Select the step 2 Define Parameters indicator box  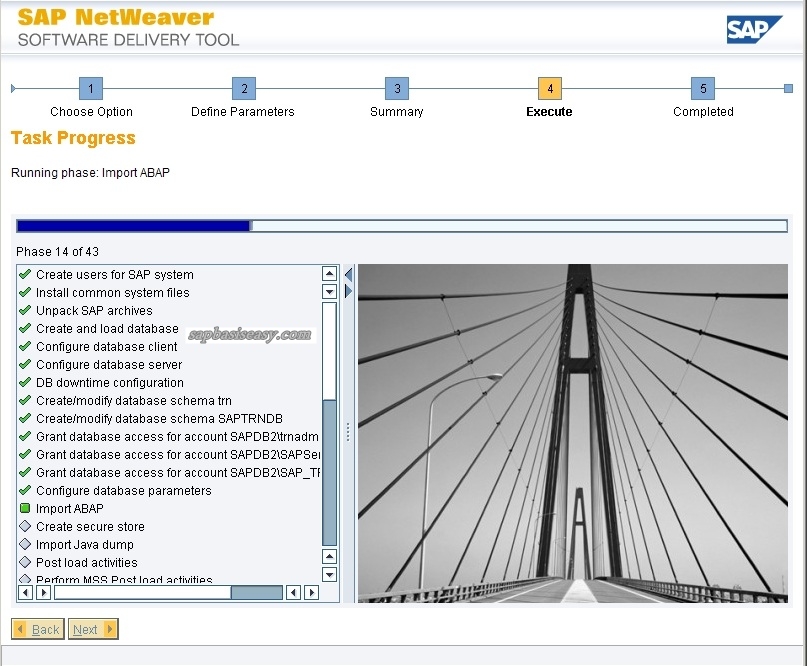pos(243,88)
